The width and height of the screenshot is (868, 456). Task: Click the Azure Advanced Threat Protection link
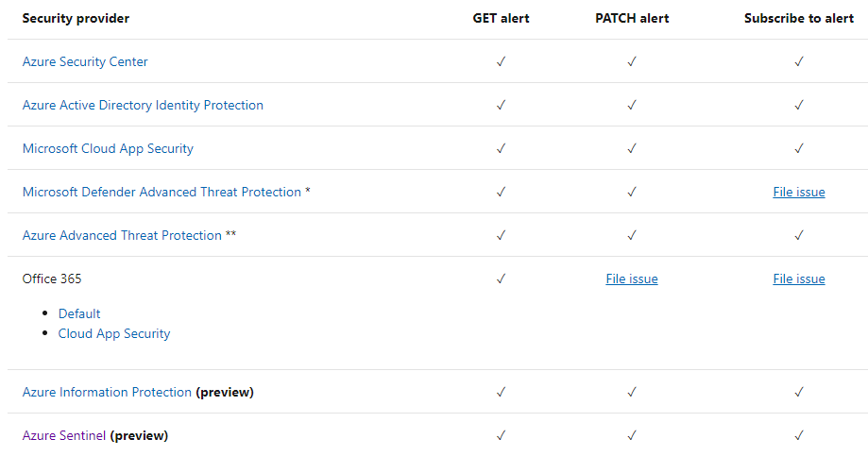122,235
